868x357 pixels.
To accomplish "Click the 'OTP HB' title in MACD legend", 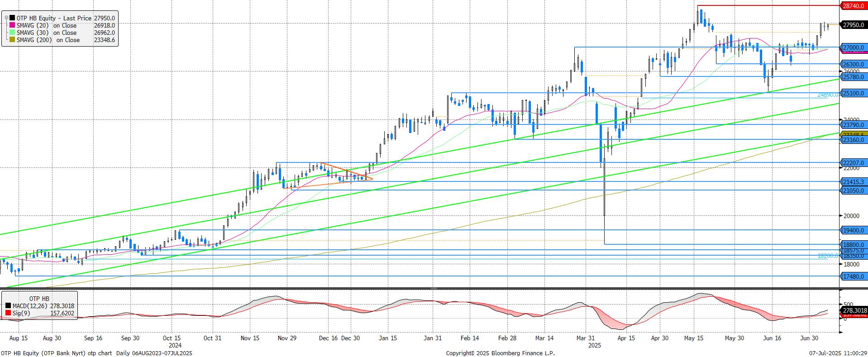I will point(39,299).
